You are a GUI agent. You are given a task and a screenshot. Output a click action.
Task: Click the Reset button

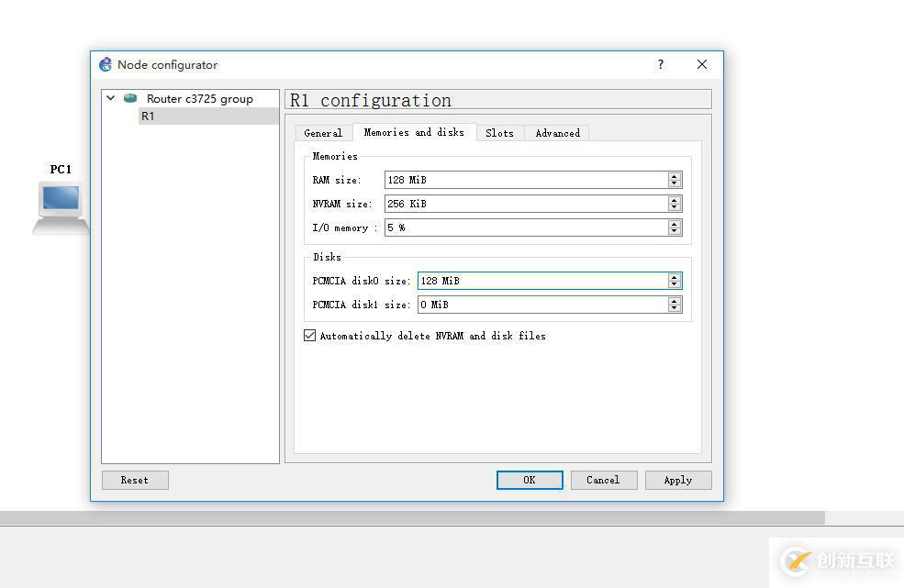pos(134,480)
